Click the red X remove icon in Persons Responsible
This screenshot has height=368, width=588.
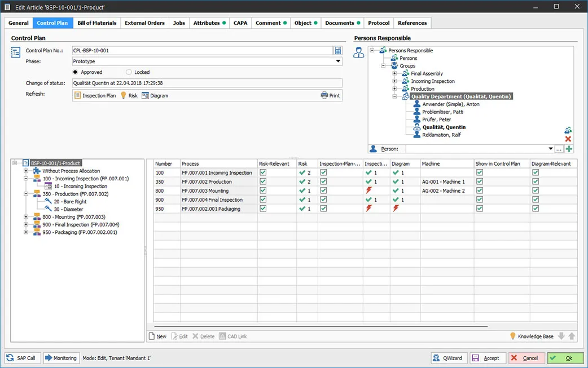click(x=568, y=139)
